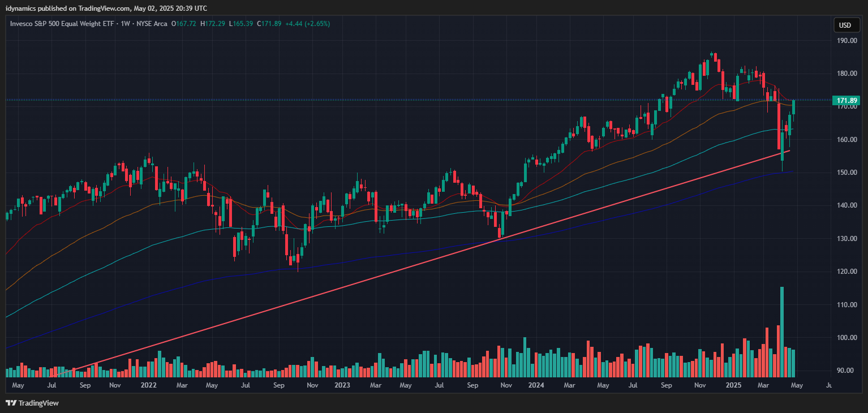
Task: Click the 130.00 price axis label
Action: click(847, 239)
